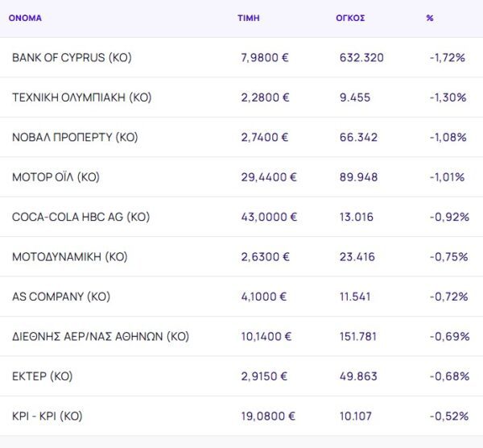This screenshot has width=483, height=448.
Task: Open the ΤΕΧΝΙΚΗ ΟΛΥΜΠΙΑΚΗ (ΚΟ) stock
Action: point(81,97)
